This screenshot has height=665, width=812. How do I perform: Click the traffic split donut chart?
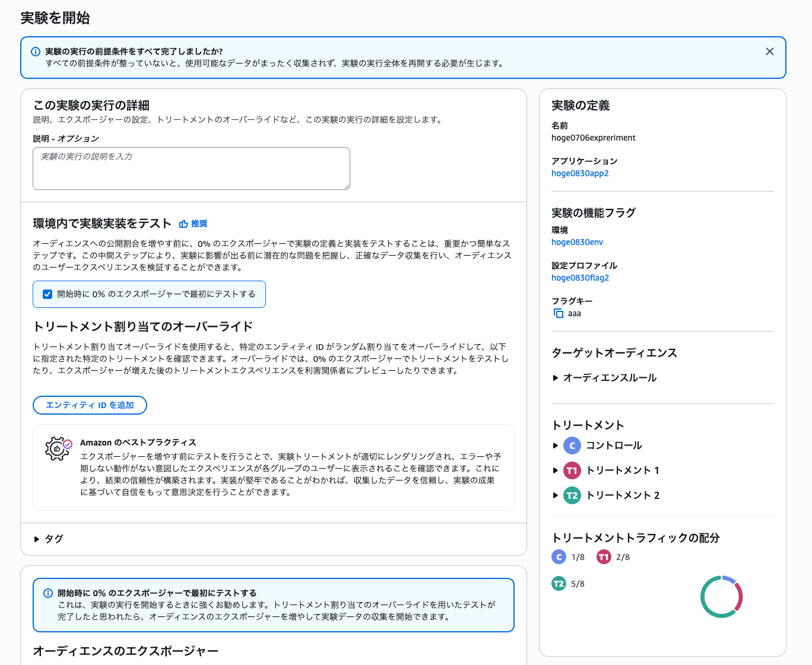(x=721, y=597)
